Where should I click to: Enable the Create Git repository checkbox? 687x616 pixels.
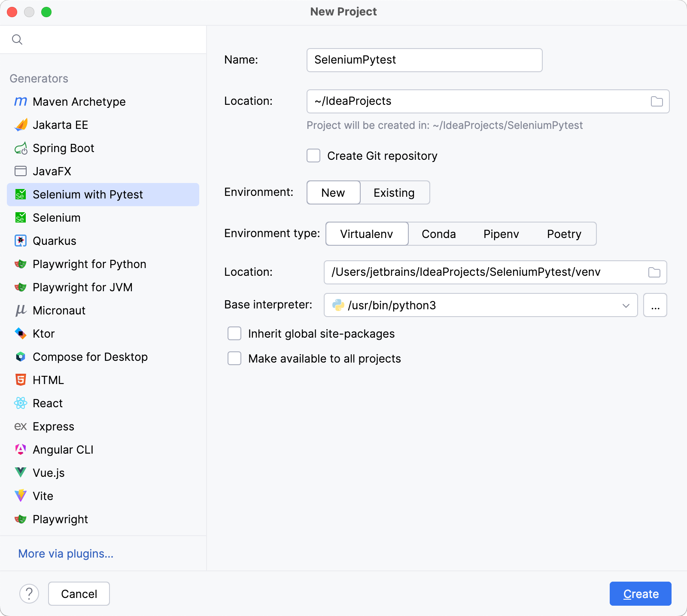(x=313, y=156)
